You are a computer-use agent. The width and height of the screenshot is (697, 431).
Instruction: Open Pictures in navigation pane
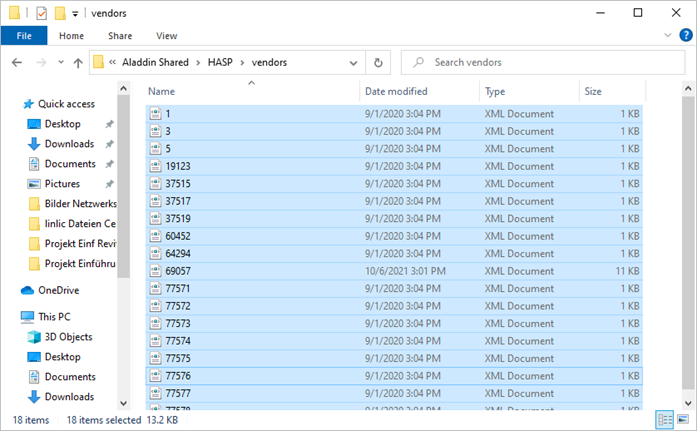click(x=62, y=184)
